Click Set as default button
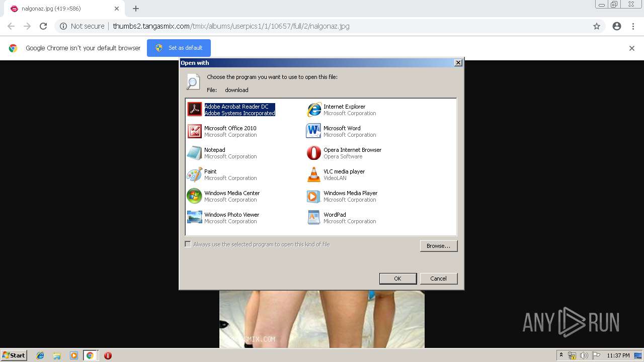644x362 pixels. click(179, 48)
